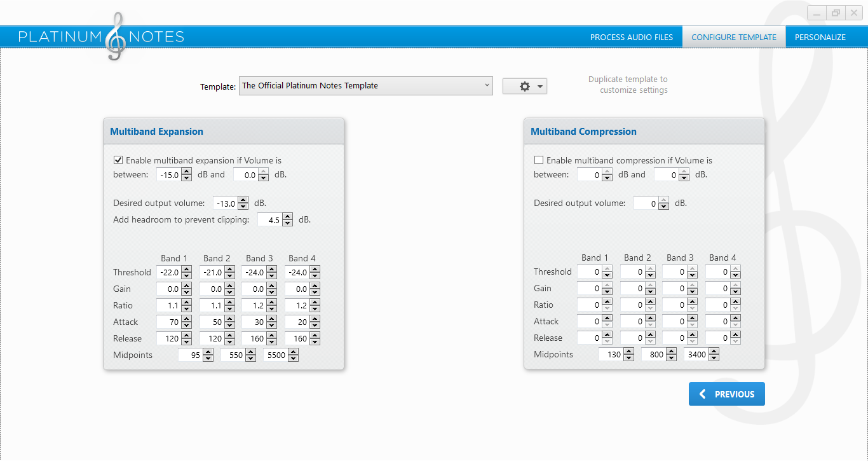Adjust Expansion Midpoints 550 stepper
Image resolution: width=868 pixels, height=468 pixels.
click(x=250, y=355)
